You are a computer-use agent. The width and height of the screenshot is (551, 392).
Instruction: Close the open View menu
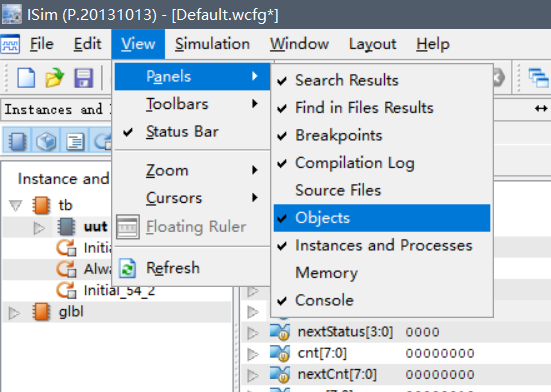tap(138, 44)
